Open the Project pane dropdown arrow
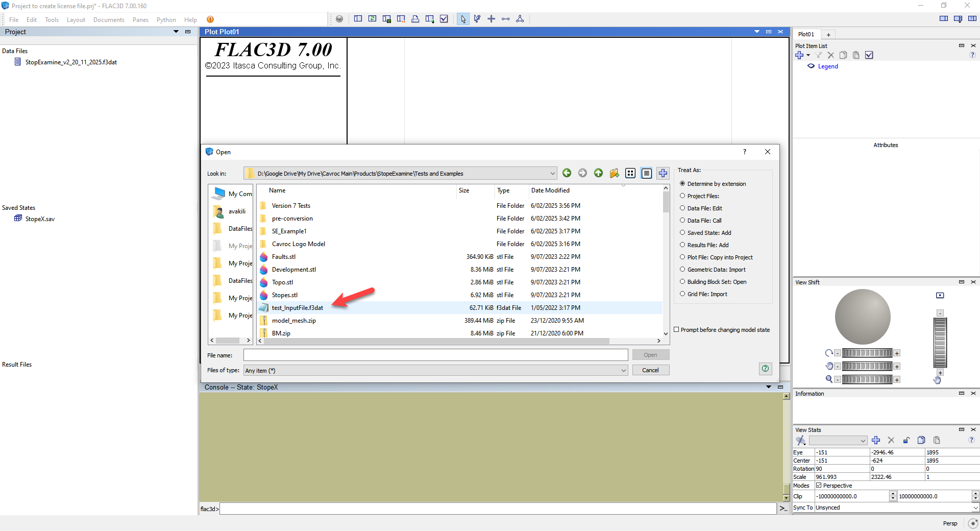Image resolution: width=980 pixels, height=531 pixels. tap(176, 32)
